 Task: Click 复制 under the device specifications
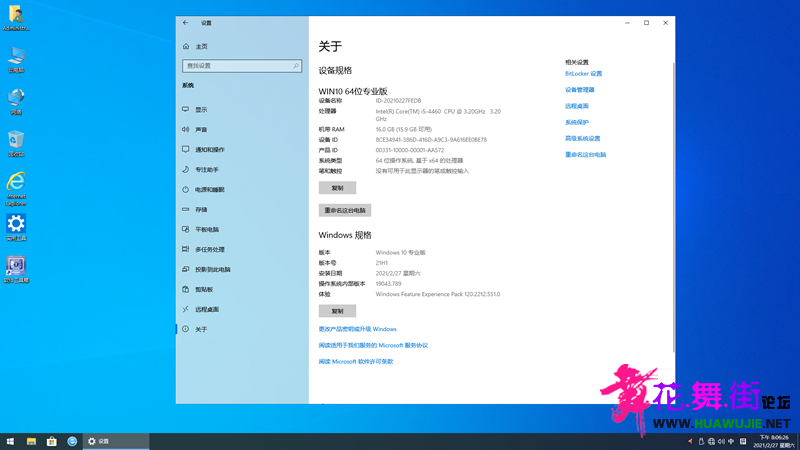[x=337, y=188]
